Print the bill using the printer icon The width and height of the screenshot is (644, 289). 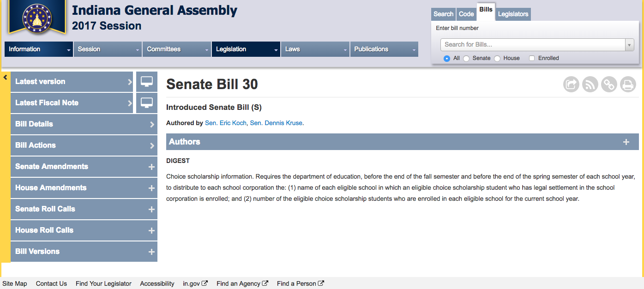[628, 84]
